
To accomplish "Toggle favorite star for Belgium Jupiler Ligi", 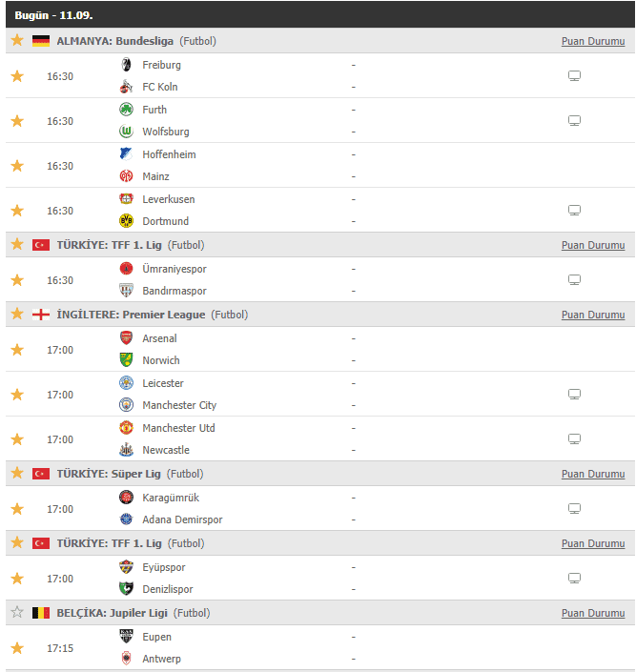I will pyautogui.click(x=17, y=613).
